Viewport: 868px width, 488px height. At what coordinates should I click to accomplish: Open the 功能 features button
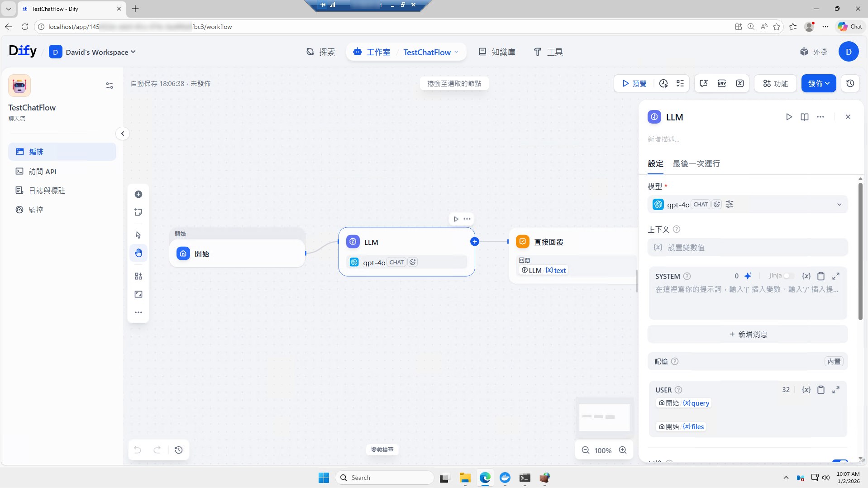point(775,83)
